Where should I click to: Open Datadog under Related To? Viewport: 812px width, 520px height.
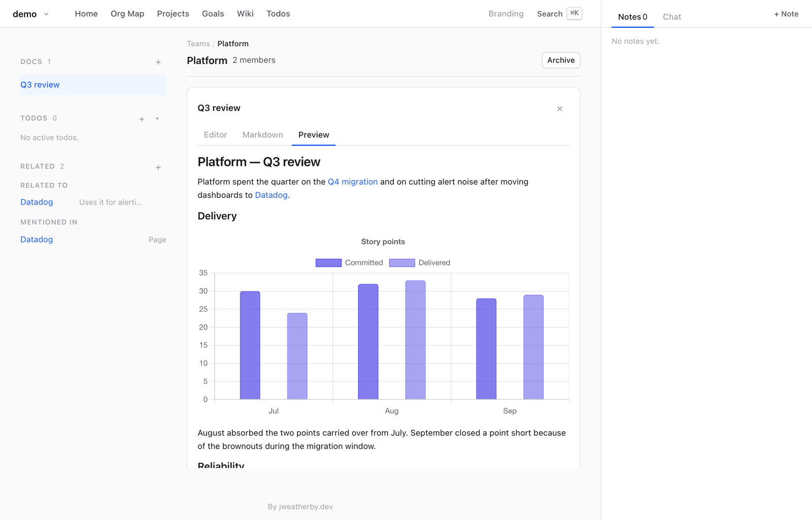point(37,202)
